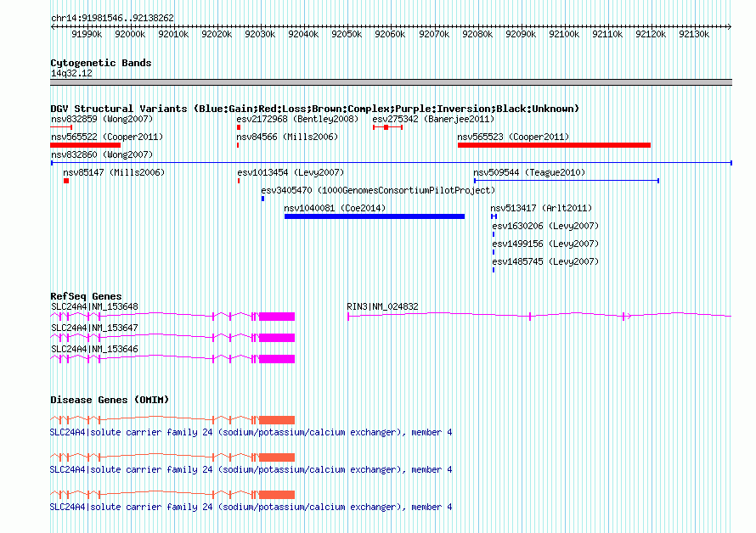Click the RIN3 gene transcript line
The image size is (756, 533).
(539, 316)
